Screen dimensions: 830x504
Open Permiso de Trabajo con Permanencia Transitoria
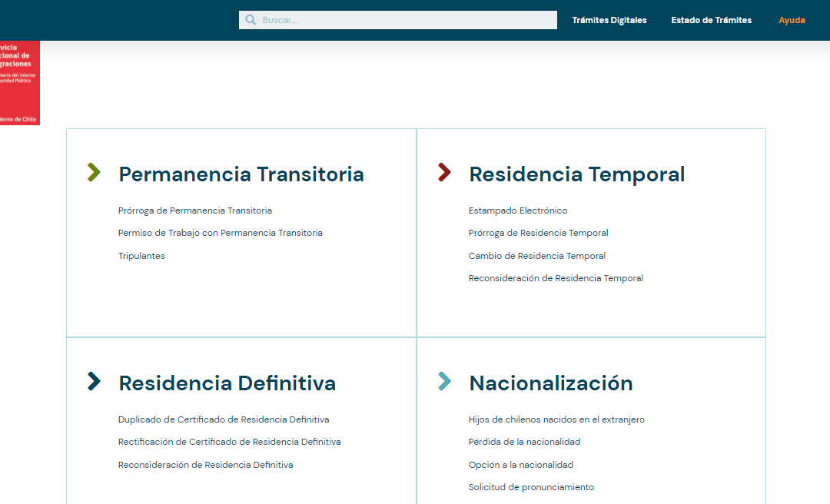click(x=221, y=233)
